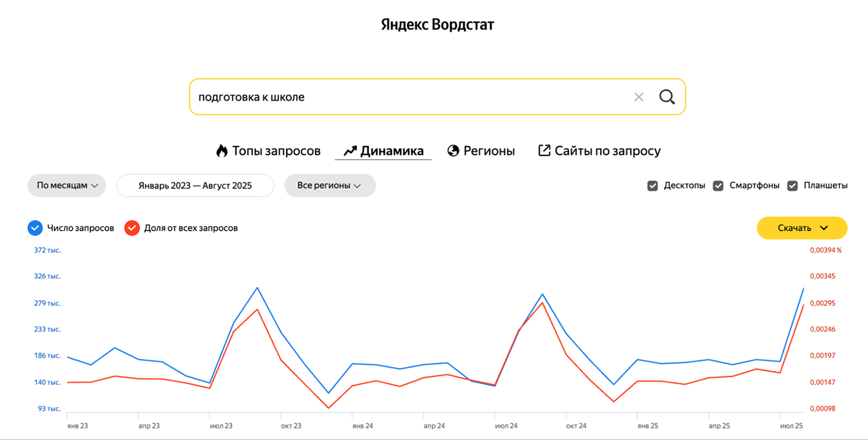Click the 140 тыс. axis label
This screenshot has height=440, width=868.
(48, 382)
